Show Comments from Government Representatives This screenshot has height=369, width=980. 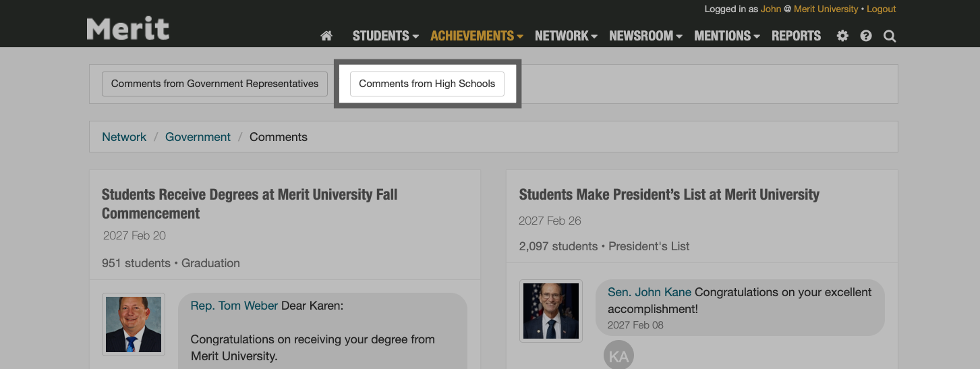click(x=214, y=84)
